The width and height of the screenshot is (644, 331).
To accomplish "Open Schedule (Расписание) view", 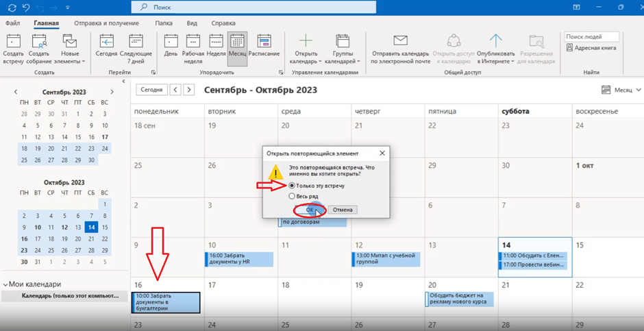I will (264, 48).
